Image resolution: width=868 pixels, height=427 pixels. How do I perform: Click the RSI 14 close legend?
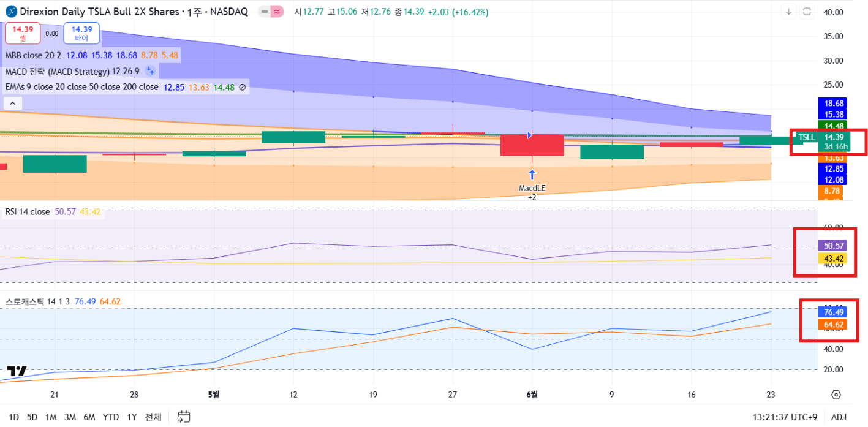click(27, 212)
